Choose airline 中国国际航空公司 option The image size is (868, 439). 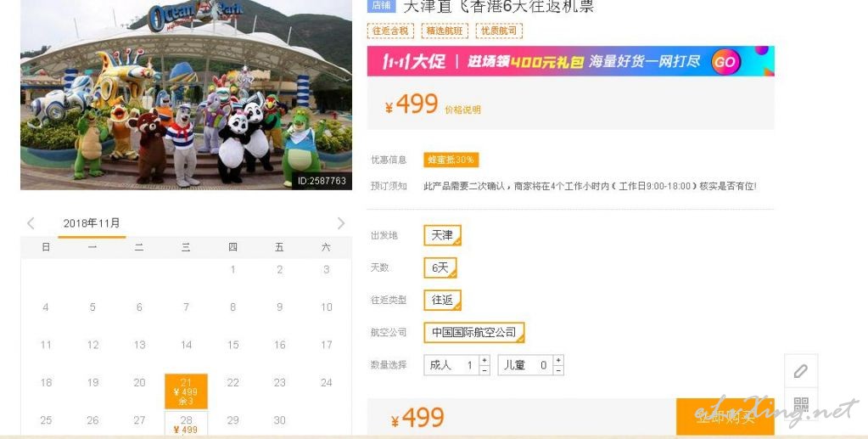pyautogui.click(x=473, y=332)
